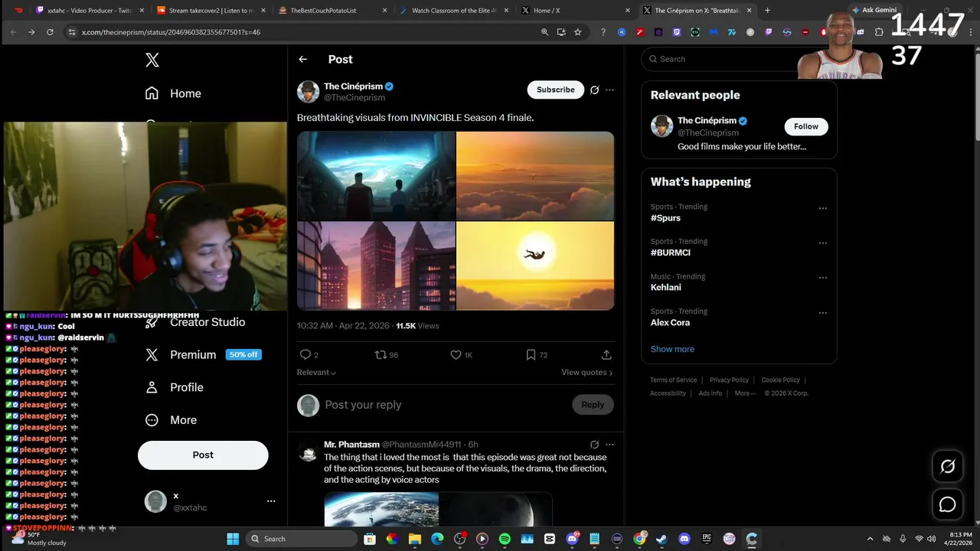
Task: Open the spaceship window image thumbnail
Action: tap(376, 176)
